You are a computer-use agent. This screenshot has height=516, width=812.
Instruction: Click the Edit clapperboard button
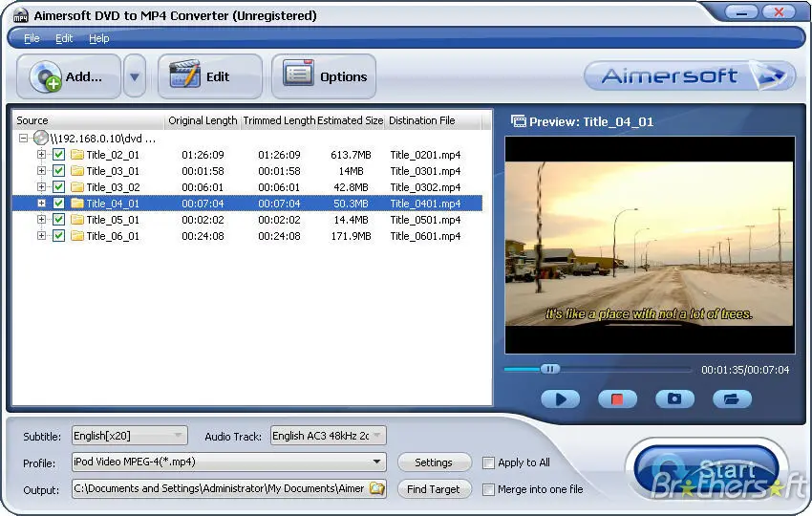pyautogui.click(x=210, y=76)
